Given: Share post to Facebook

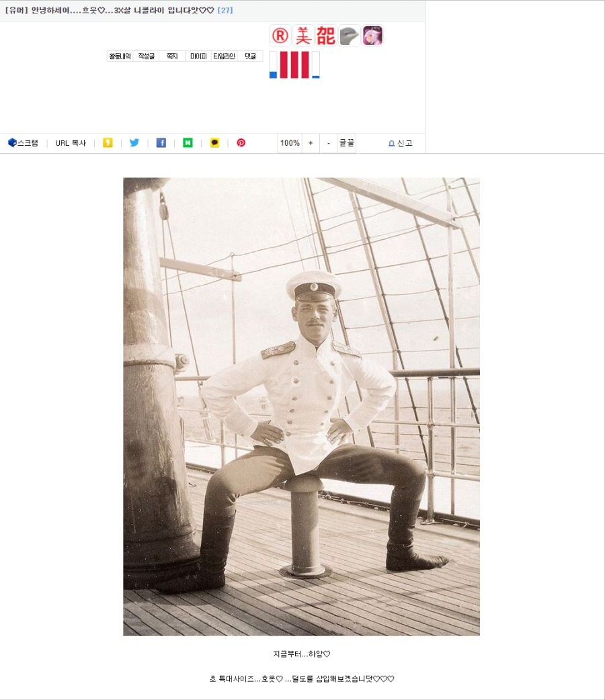Looking at the screenshot, I should pos(161,143).
